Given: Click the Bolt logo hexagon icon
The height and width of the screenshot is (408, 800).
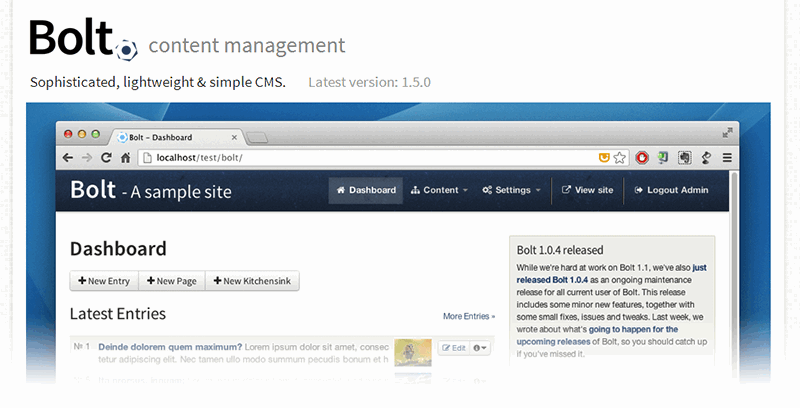Looking at the screenshot, I should 126,50.
